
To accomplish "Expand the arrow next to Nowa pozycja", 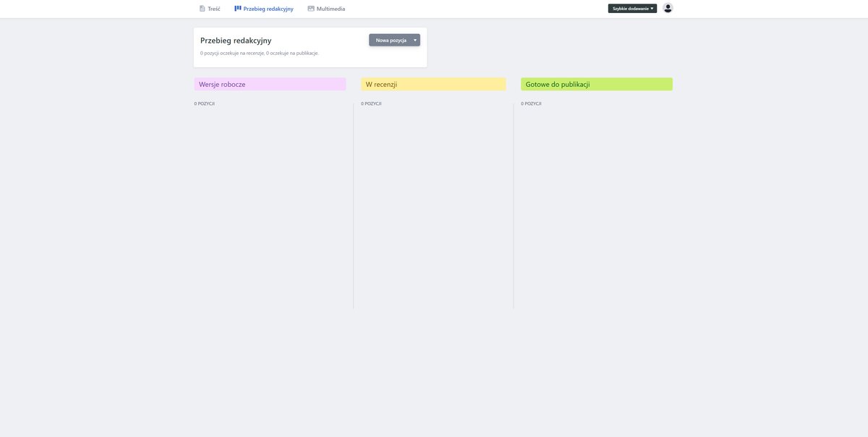I will coord(415,41).
